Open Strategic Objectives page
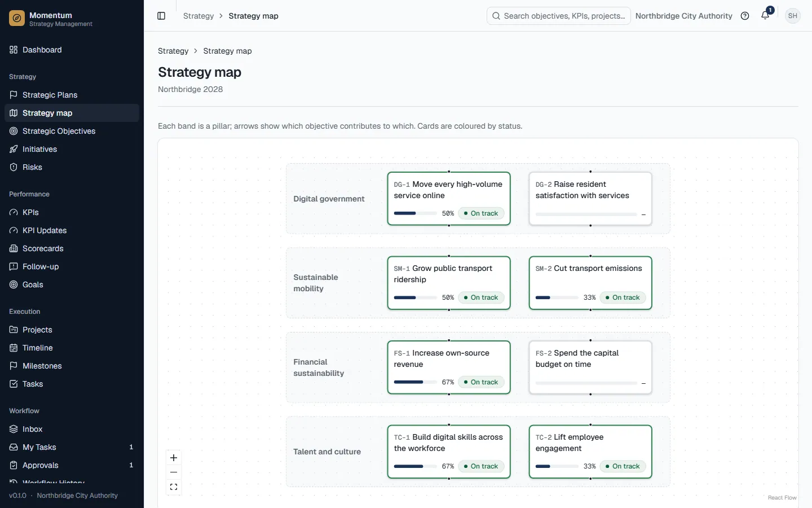 click(x=72, y=131)
